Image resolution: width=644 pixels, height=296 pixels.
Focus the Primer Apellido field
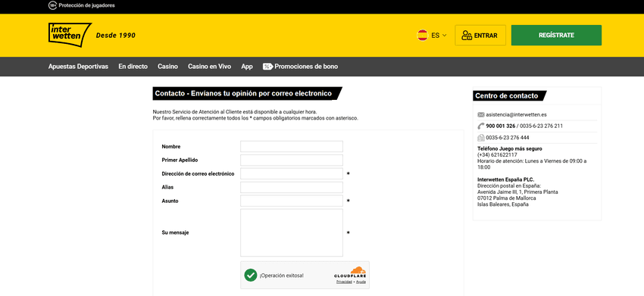292,160
